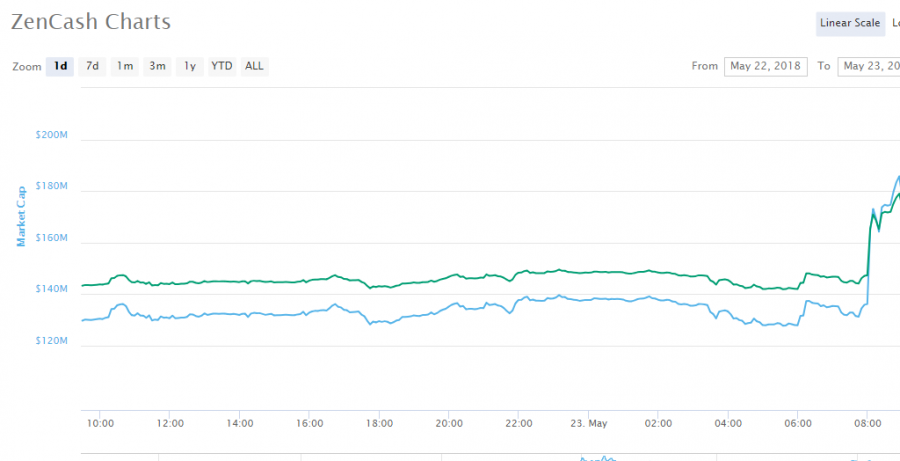Select the 1m zoom range
The width and height of the screenshot is (900, 461).
pyautogui.click(x=125, y=67)
